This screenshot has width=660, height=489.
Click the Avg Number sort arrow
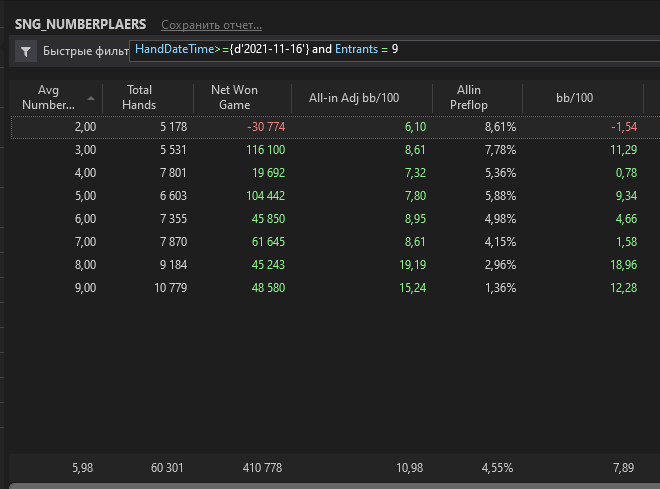(90, 98)
